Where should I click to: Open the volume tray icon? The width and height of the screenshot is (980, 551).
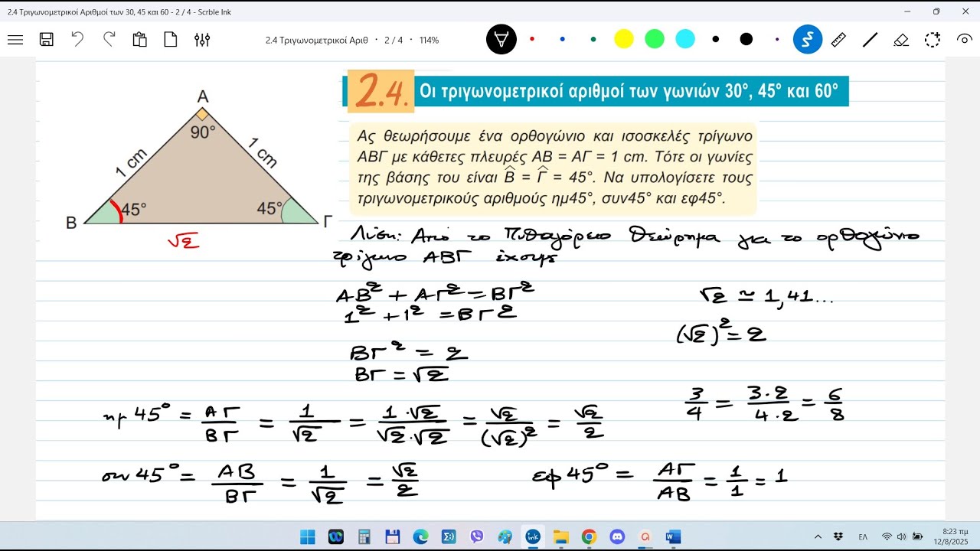pyautogui.click(x=900, y=536)
